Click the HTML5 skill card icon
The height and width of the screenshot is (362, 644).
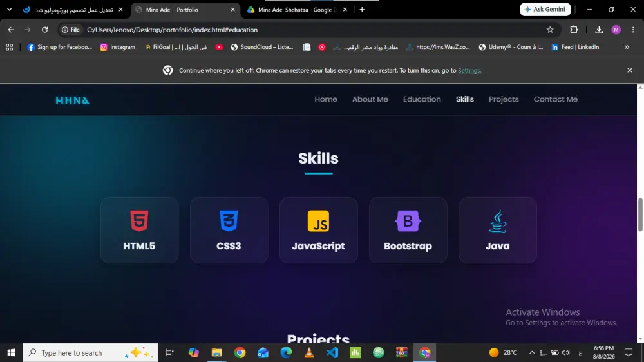click(139, 221)
